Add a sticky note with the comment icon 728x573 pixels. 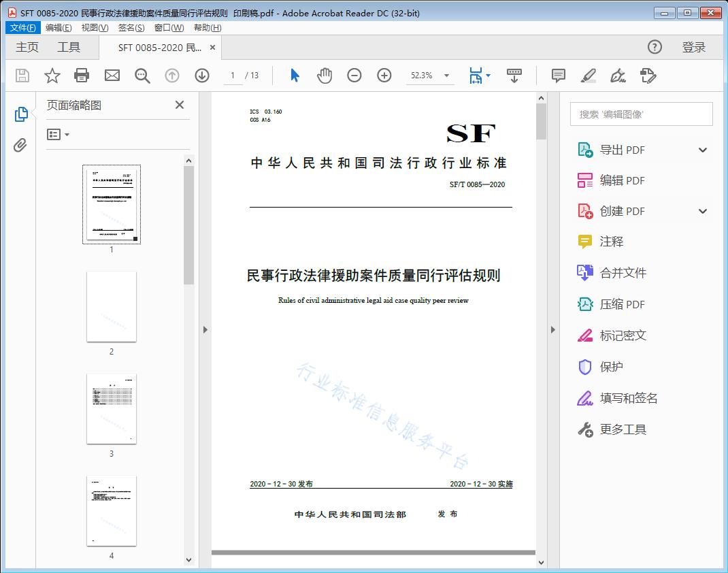pos(558,76)
